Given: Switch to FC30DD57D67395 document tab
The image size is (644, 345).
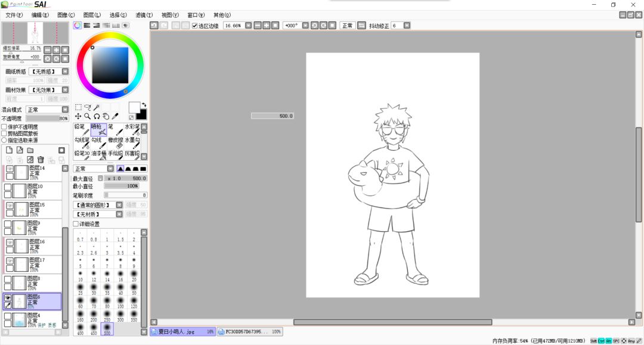Looking at the screenshot, I should [x=249, y=331].
